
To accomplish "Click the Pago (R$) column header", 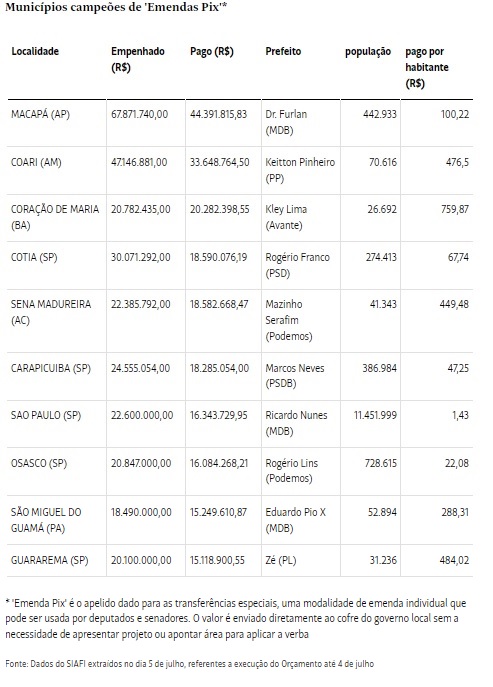I will [212, 52].
